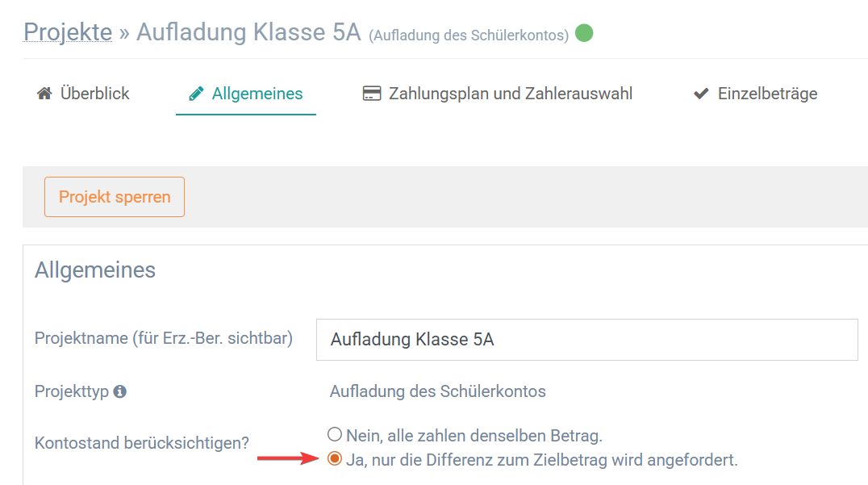Open the Projekte breadcrumb link
Screen dimensions: 868x485
click(x=68, y=32)
